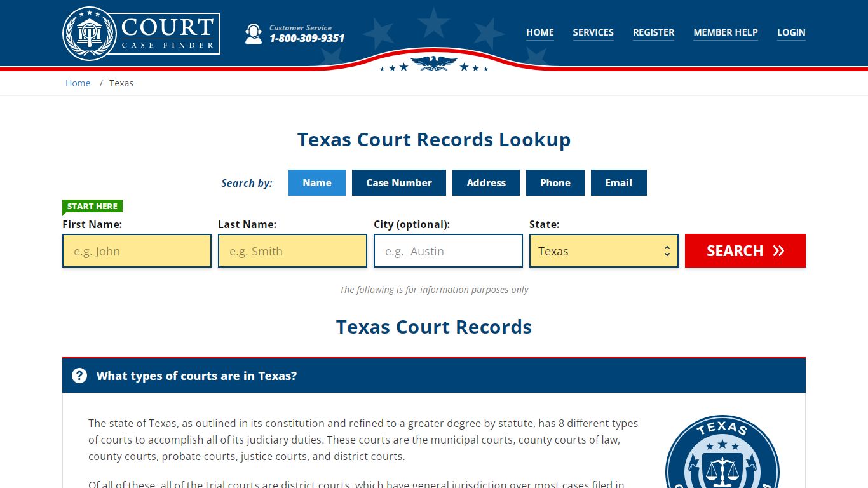
Task: Click the 'First Name:' label
Action: click(92, 224)
